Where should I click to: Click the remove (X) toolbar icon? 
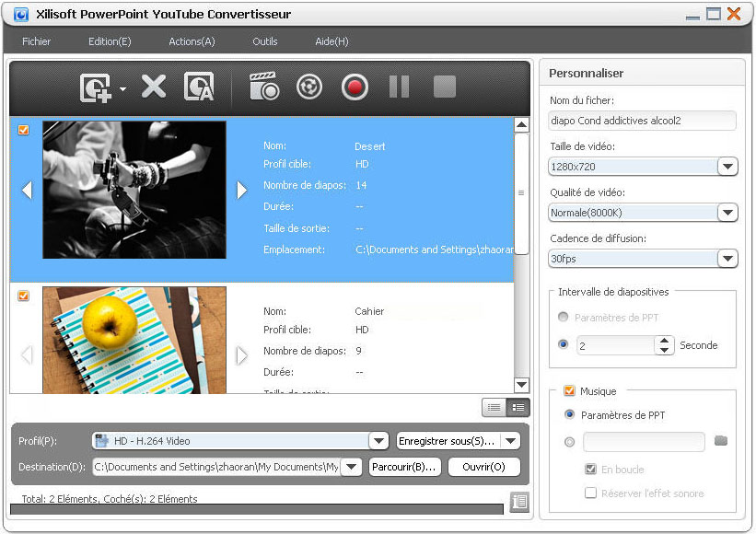point(154,87)
